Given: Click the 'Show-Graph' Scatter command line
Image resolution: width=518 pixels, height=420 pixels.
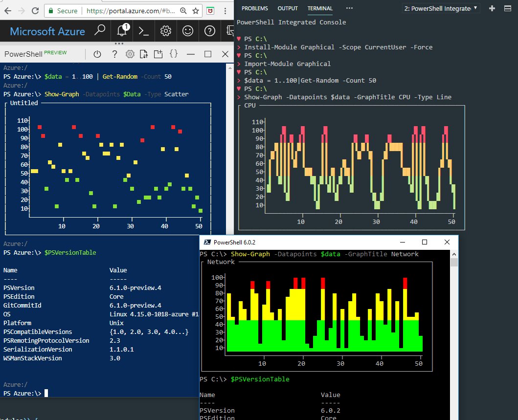Looking at the screenshot, I should (x=116, y=94).
